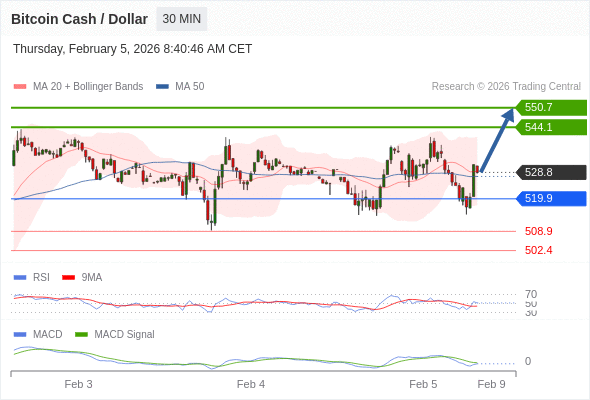
Task: Click the 9MA legend label
Action: tap(92, 278)
